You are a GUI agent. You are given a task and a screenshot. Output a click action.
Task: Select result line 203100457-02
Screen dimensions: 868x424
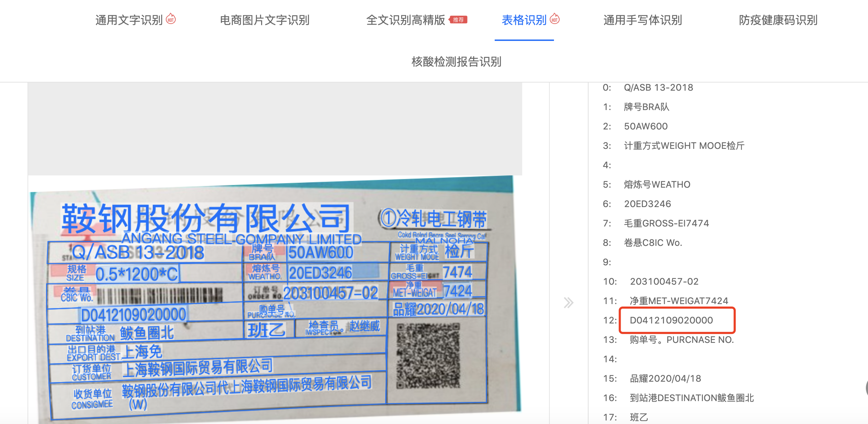[664, 281]
